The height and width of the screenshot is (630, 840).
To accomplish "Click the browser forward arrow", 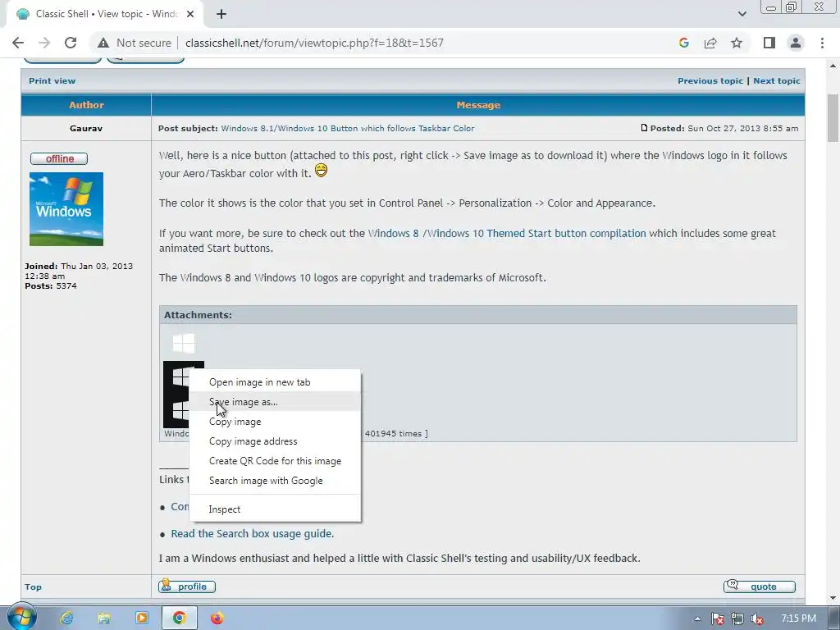I will point(44,43).
